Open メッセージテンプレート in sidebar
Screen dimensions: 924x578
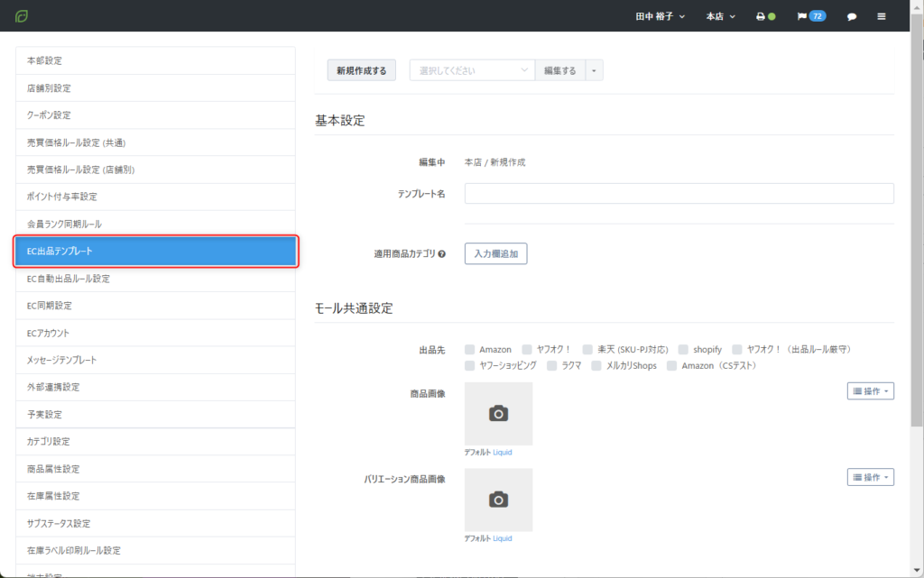[x=155, y=360]
